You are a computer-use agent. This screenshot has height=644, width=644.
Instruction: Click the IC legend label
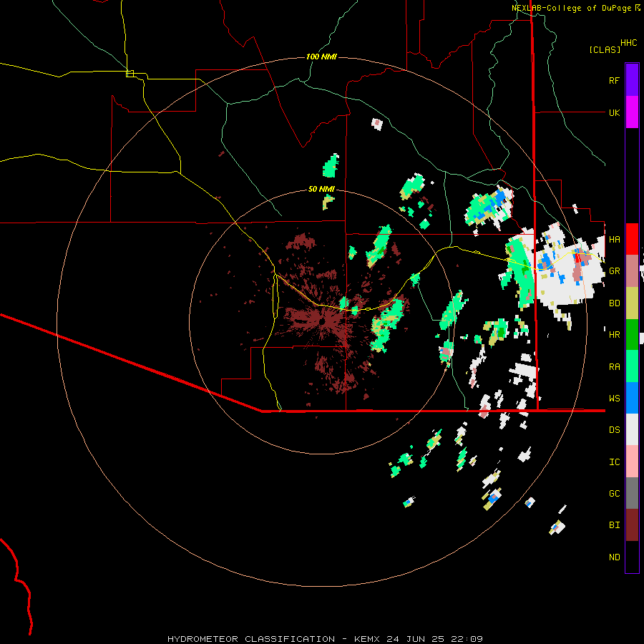(614, 462)
